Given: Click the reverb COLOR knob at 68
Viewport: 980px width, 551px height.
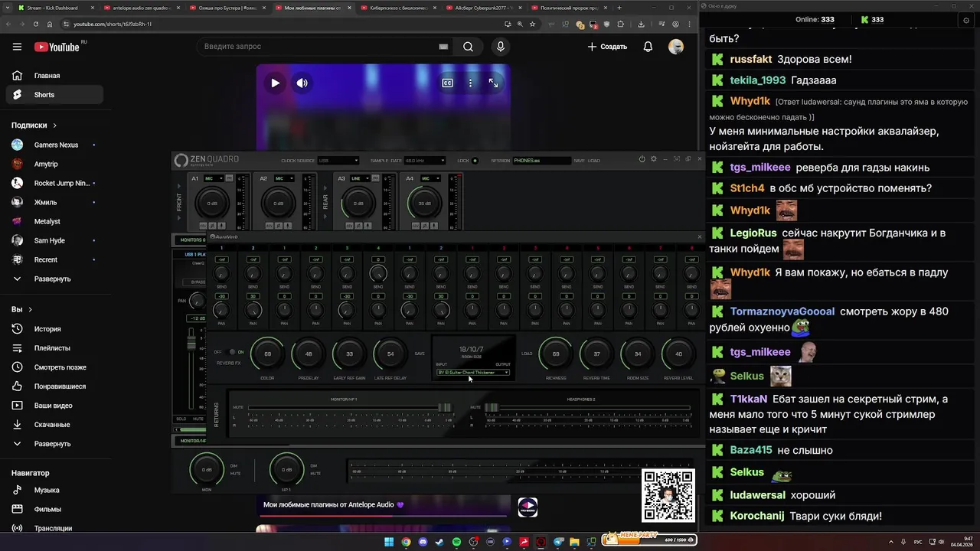Looking at the screenshot, I should point(267,354).
